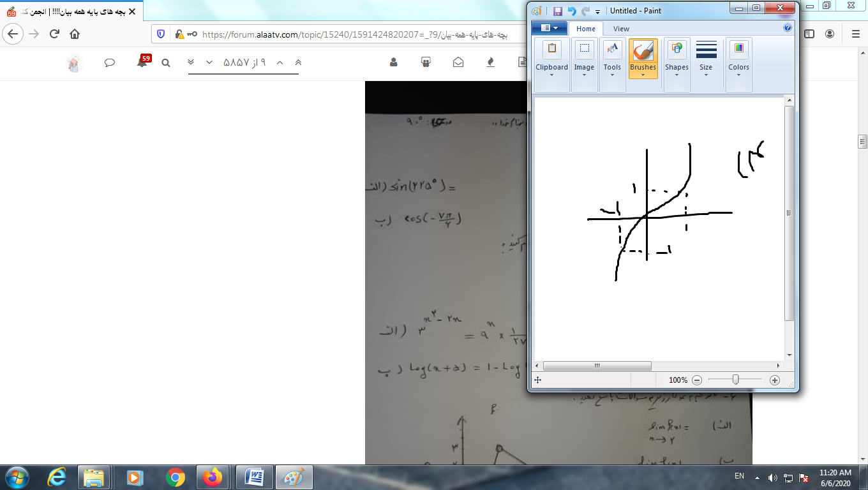Click the tracking protection shield icon
The image size is (868, 490).
[x=161, y=34]
